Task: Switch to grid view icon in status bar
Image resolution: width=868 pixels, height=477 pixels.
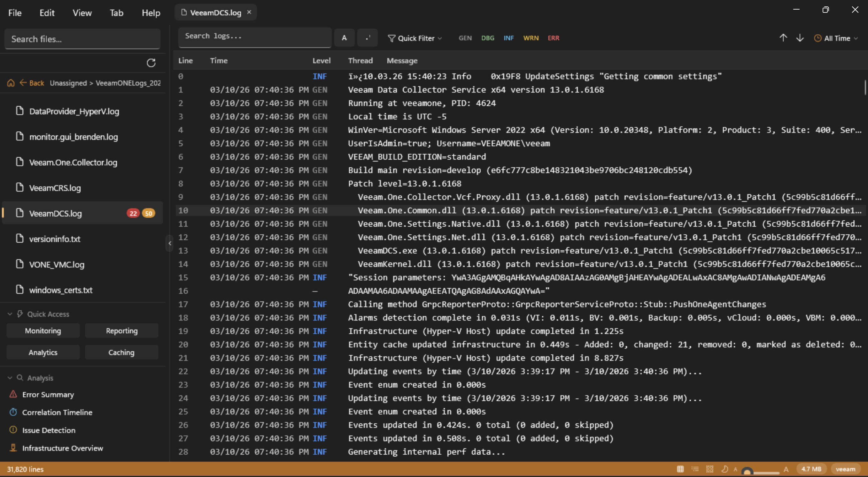Action: (709, 469)
